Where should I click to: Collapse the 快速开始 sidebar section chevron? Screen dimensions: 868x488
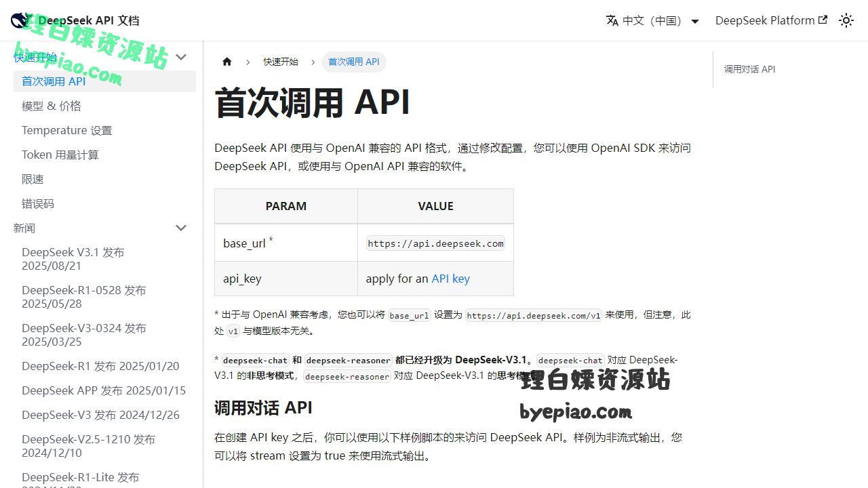(x=181, y=57)
